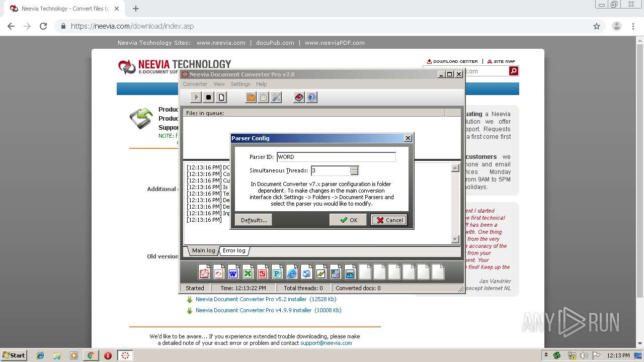Open the Windows Start menu
Viewport: 644px width, 362px height.
(x=14, y=355)
